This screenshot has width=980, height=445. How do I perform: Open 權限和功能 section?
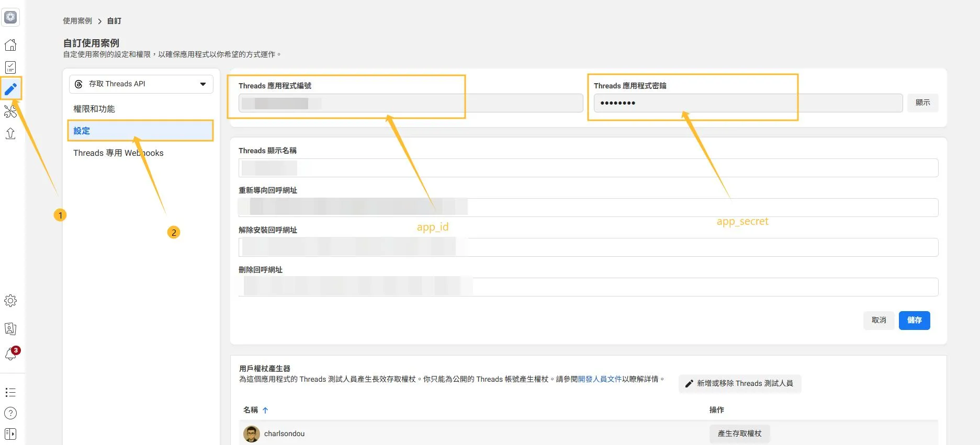[x=94, y=109]
